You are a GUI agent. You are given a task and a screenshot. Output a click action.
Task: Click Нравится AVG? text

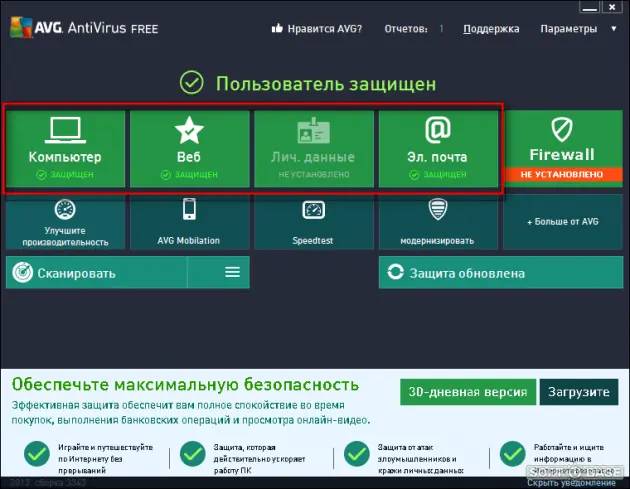(325, 29)
